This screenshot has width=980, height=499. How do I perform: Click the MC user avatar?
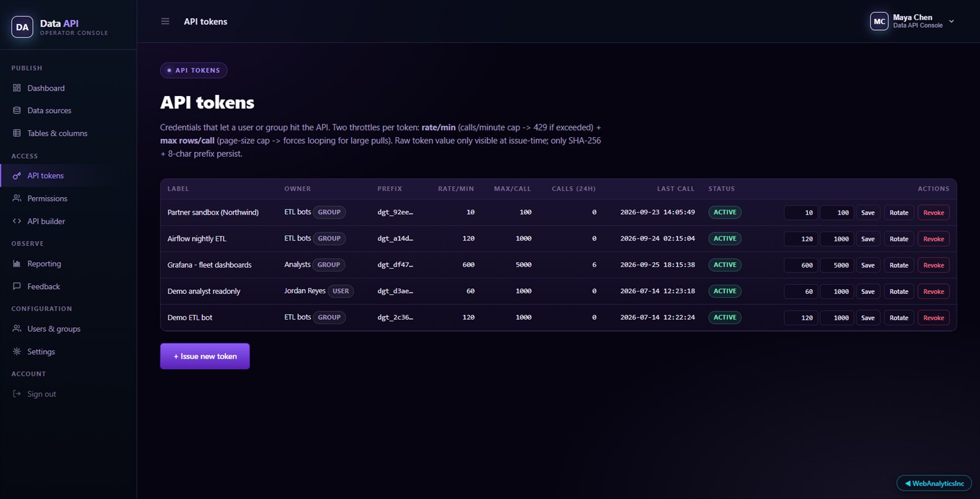click(x=879, y=21)
